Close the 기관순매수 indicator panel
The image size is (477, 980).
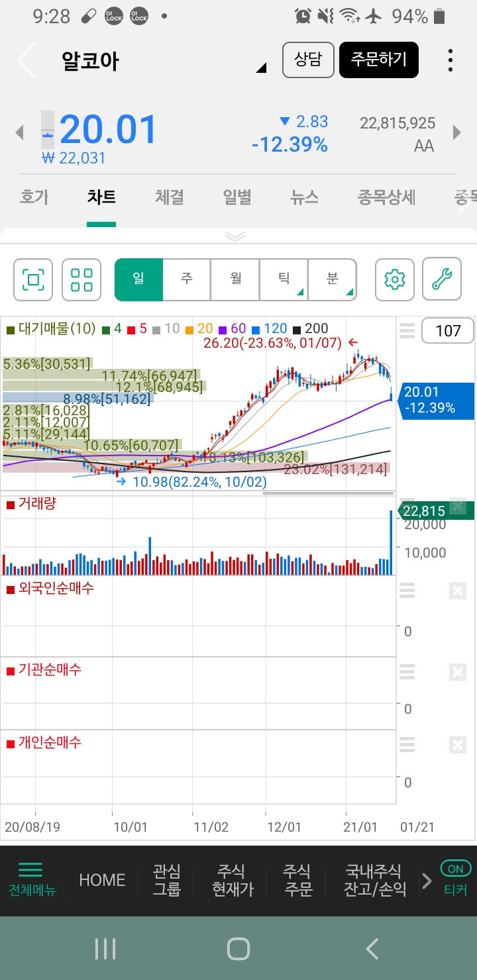pos(457,672)
